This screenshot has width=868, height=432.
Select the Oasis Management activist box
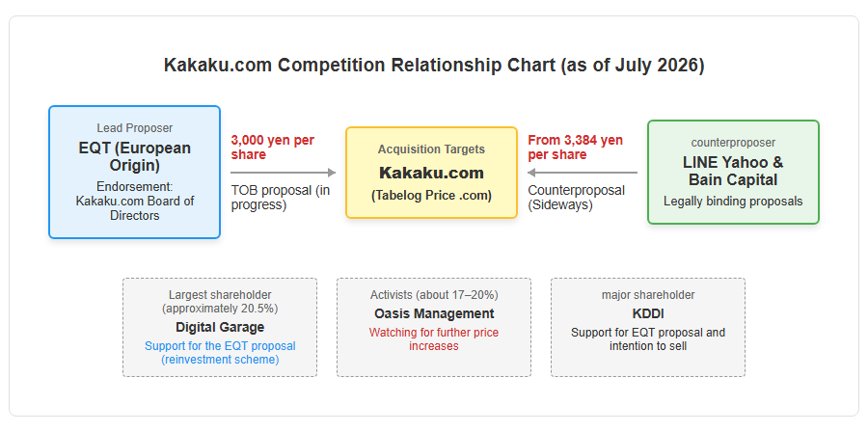coord(434,328)
